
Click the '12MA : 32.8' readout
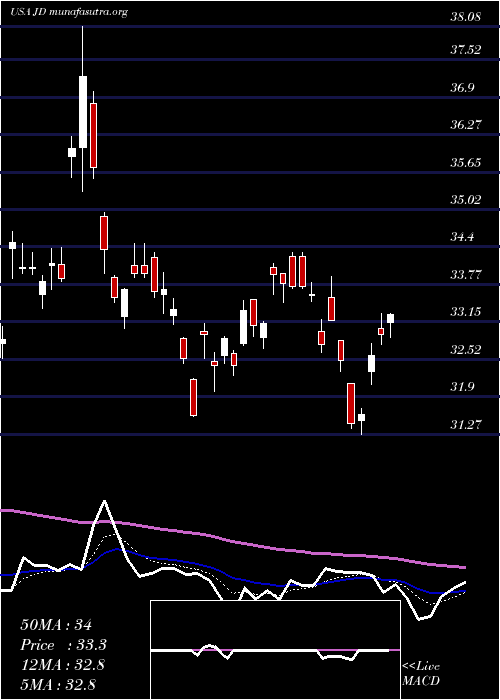(x=62, y=665)
